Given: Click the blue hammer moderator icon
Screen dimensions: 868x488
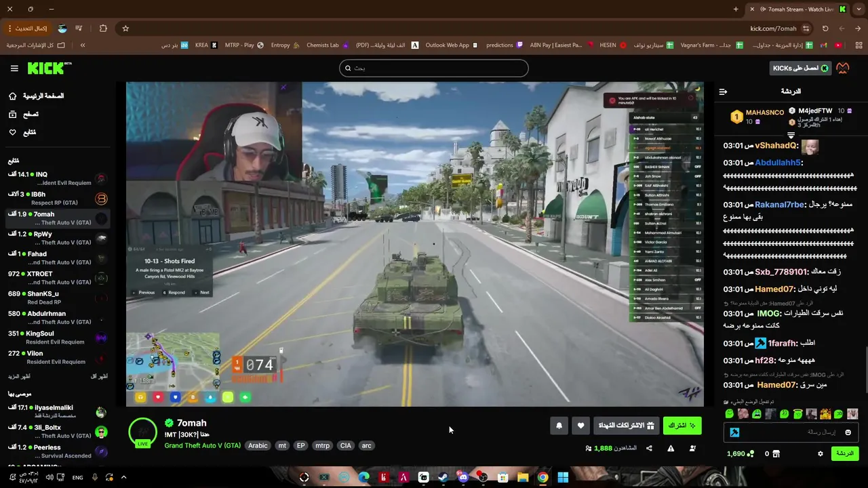Looking at the screenshot, I should tap(734, 432).
